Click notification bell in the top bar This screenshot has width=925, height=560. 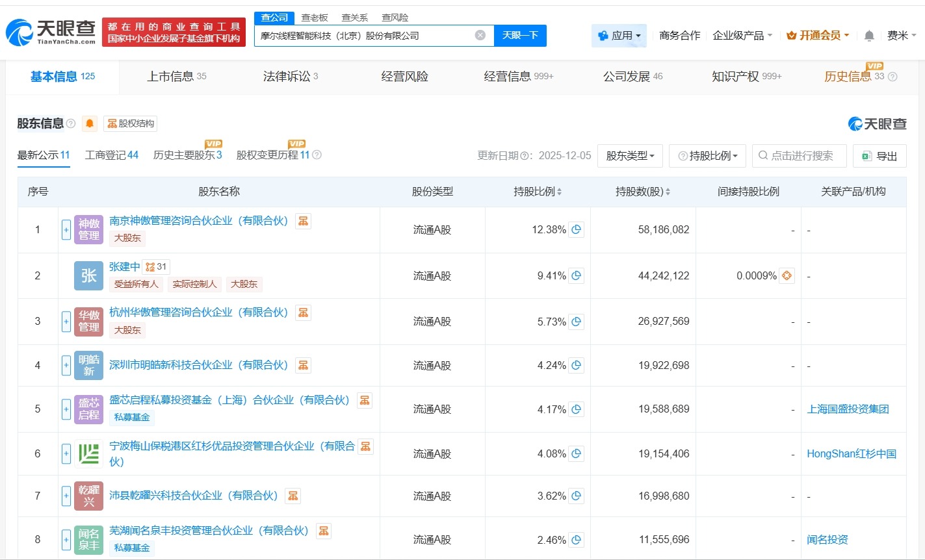tap(868, 36)
